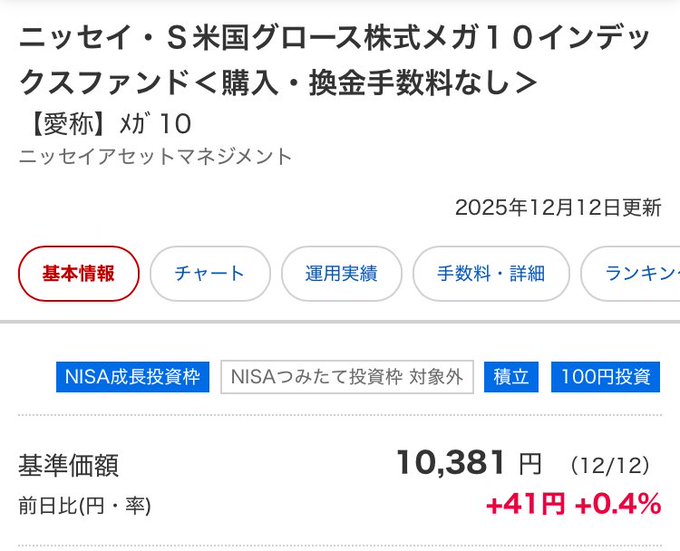The image size is (680, 551).
Task: Tap the NISAつみたて投資枠 対象外 label
Action: (x=347, y=377)
